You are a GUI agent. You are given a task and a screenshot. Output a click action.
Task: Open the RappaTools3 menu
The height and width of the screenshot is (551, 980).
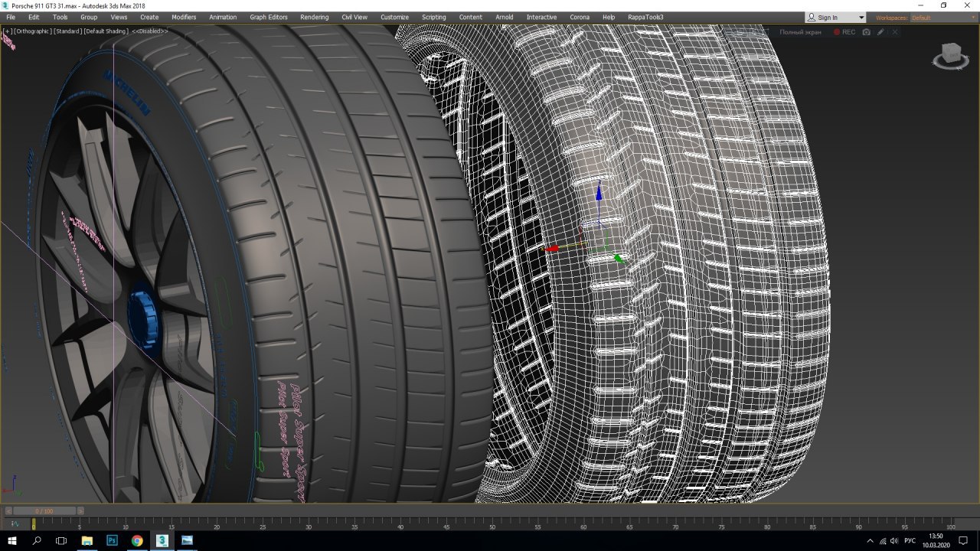pyautogui.click(x=645, y=17)
